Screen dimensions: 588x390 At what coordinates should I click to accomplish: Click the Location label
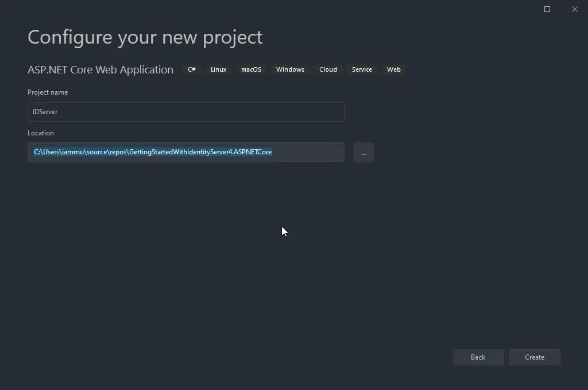tap(41, 132)
